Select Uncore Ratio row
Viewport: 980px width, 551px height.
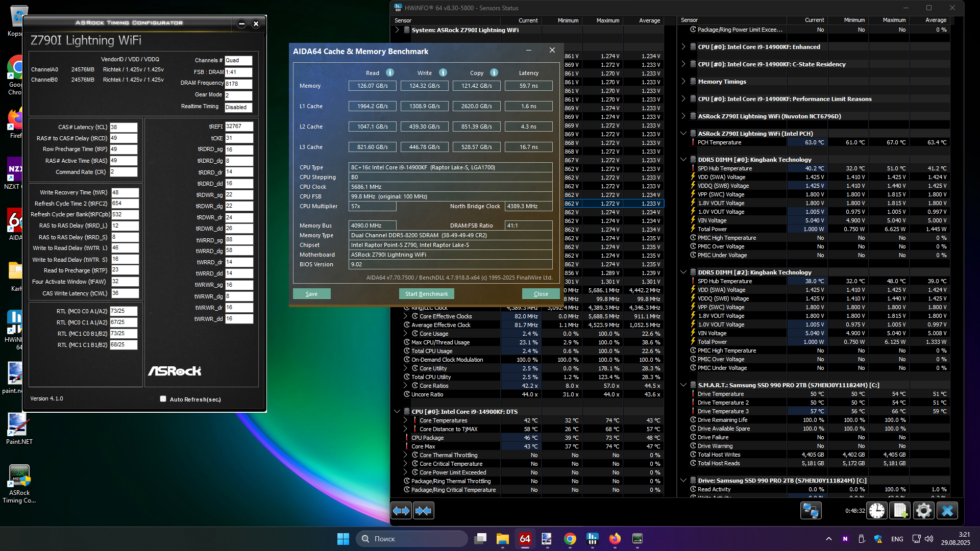pyautogui.click(x=528, y=394)
